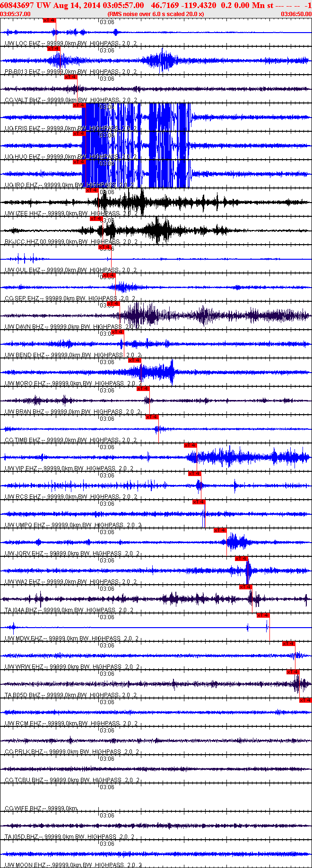Select the CC TCBU BHZ station label
The image size is (312, 868).
click(24, 780)
